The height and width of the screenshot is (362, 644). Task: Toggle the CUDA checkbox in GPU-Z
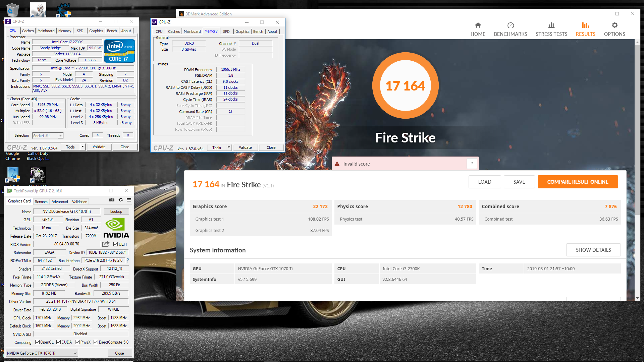coord(58,342)
